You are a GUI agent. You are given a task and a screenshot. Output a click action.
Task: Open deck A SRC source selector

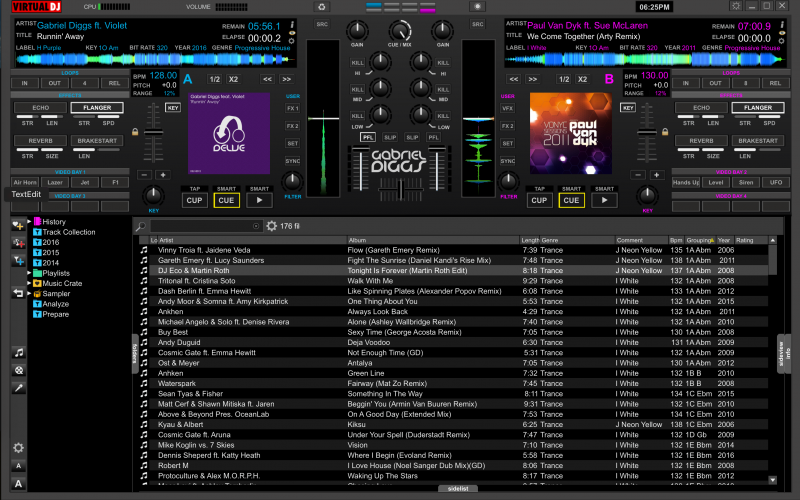click(322, 24)
